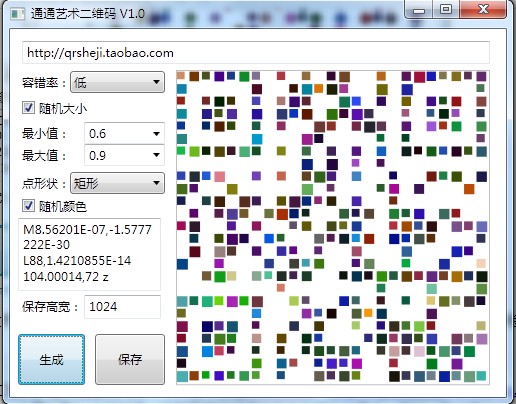Open the 点形状 dropdown set to 矩形
The image size is (516, 404).
[117, 183]
